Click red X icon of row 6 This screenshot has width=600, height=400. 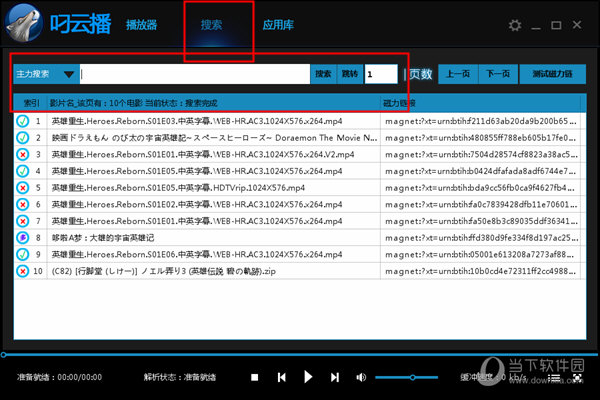click(23, 204)
